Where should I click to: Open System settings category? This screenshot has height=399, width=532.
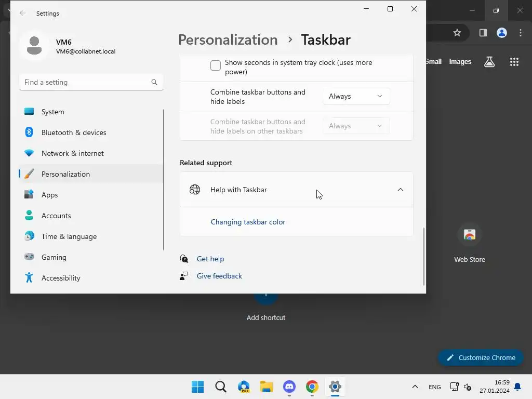tap(91, 112)
